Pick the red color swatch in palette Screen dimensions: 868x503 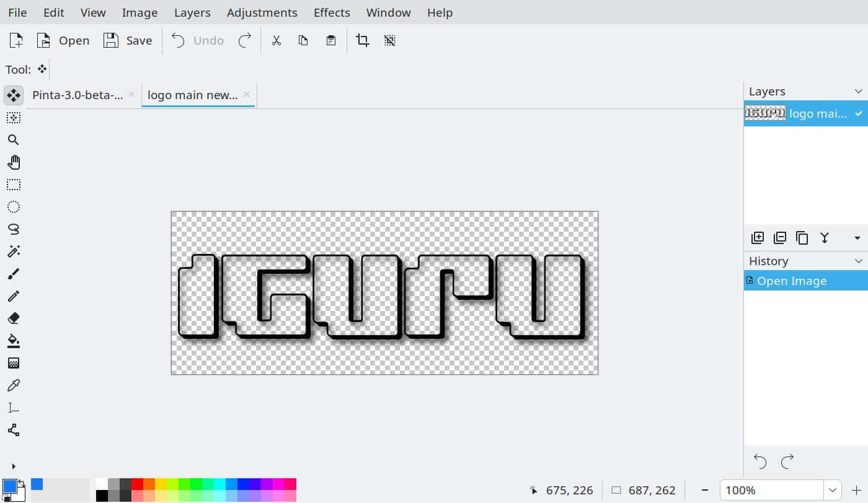pos(137,484)
